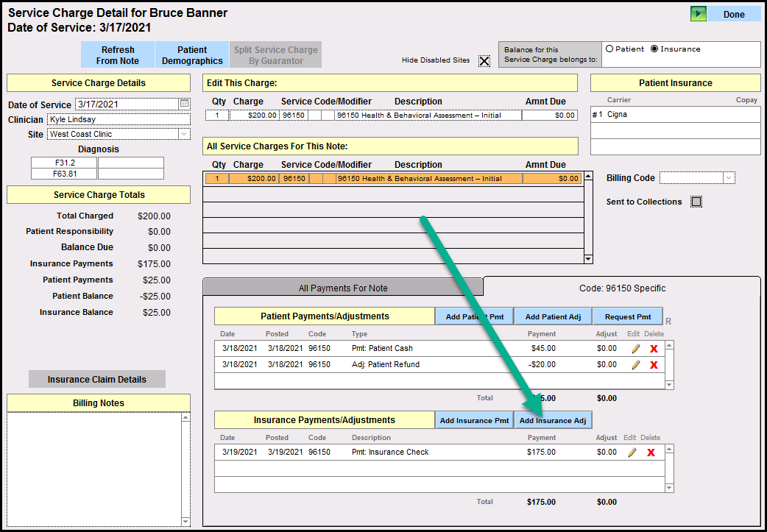Delete the Patient Cash payment entry

pyautogui.click(x=654, y=349)
